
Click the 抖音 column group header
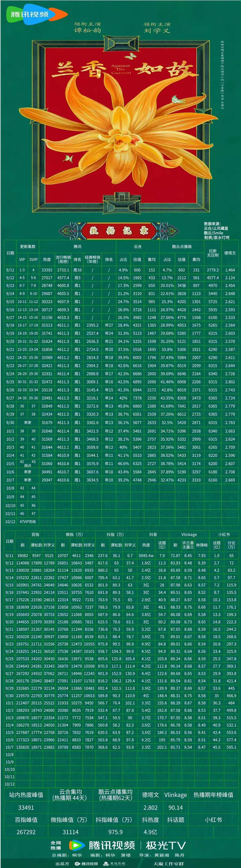pos(153,534)
